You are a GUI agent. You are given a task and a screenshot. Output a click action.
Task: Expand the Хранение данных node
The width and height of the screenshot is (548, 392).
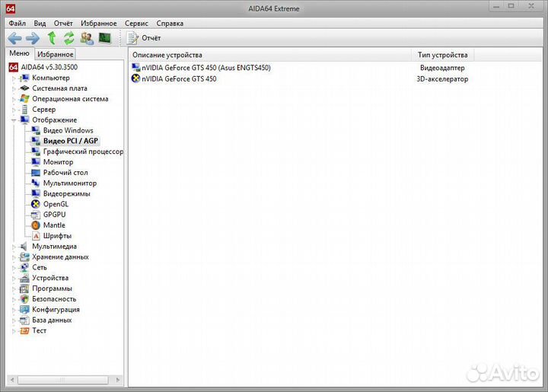coord(14,257)
